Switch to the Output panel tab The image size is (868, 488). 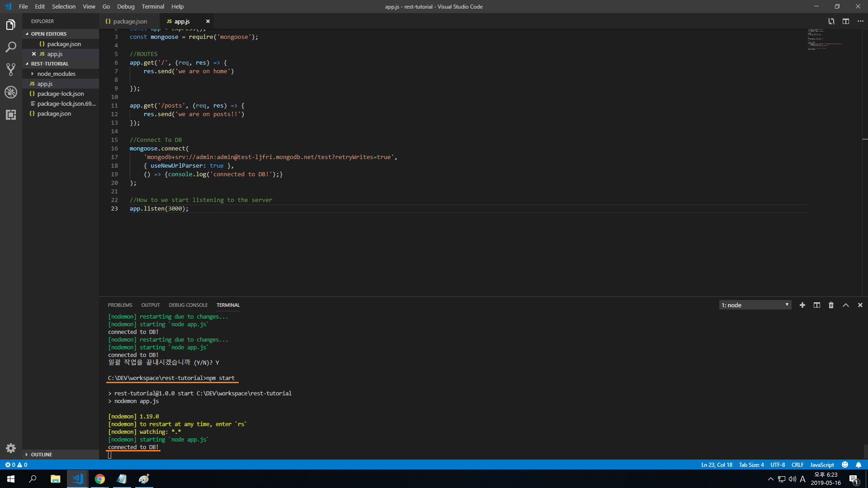tap(151, 305)
